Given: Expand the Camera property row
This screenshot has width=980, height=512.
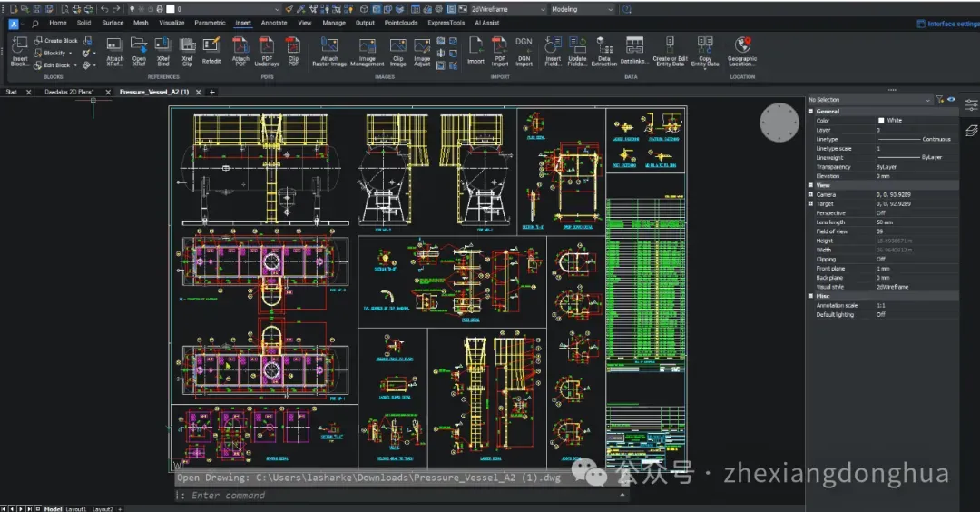Looking at the screenshot, I should (811, 194).
